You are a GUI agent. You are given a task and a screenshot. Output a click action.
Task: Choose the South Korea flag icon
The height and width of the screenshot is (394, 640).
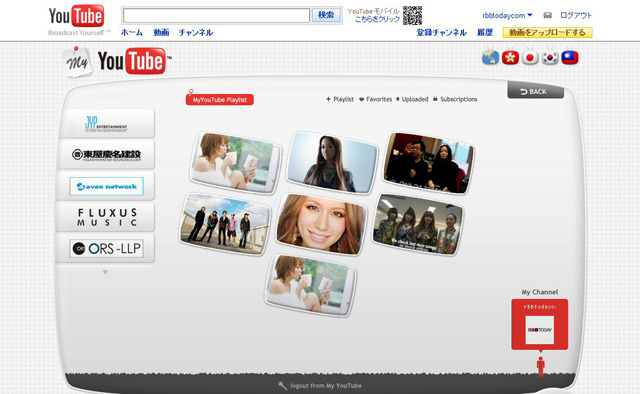coord(550,57)
